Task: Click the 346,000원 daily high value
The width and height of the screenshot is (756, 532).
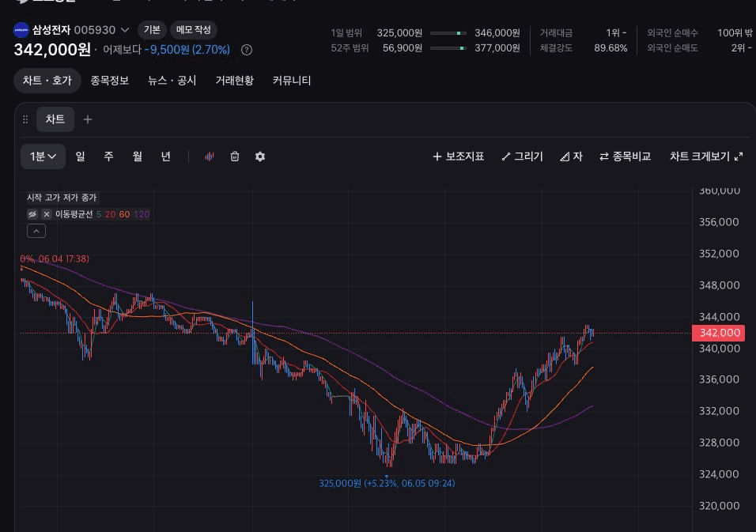Action: click(497, 32)
